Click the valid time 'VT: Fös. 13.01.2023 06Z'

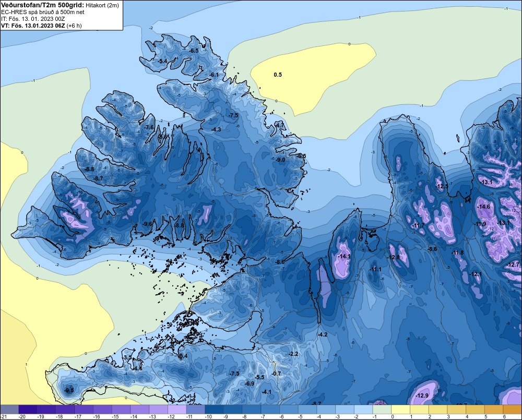(x=33, y=25)
